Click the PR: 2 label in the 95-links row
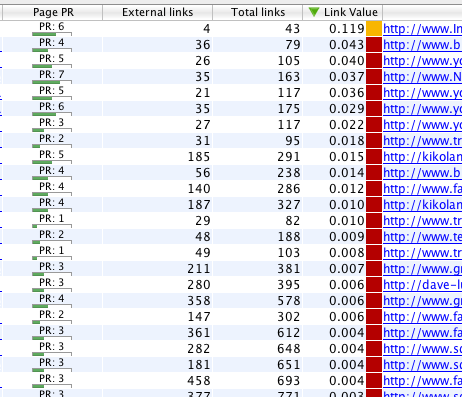 (x=52, y=138)
